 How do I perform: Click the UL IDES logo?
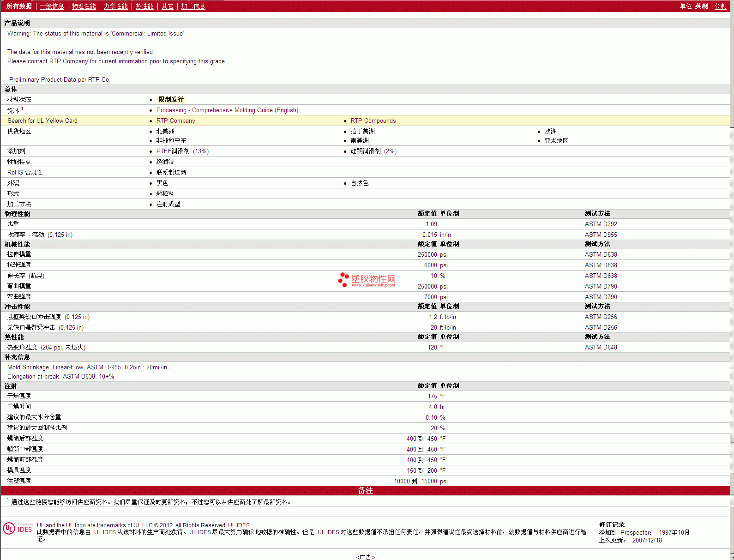pyautogui.click(x=18, y=528)
